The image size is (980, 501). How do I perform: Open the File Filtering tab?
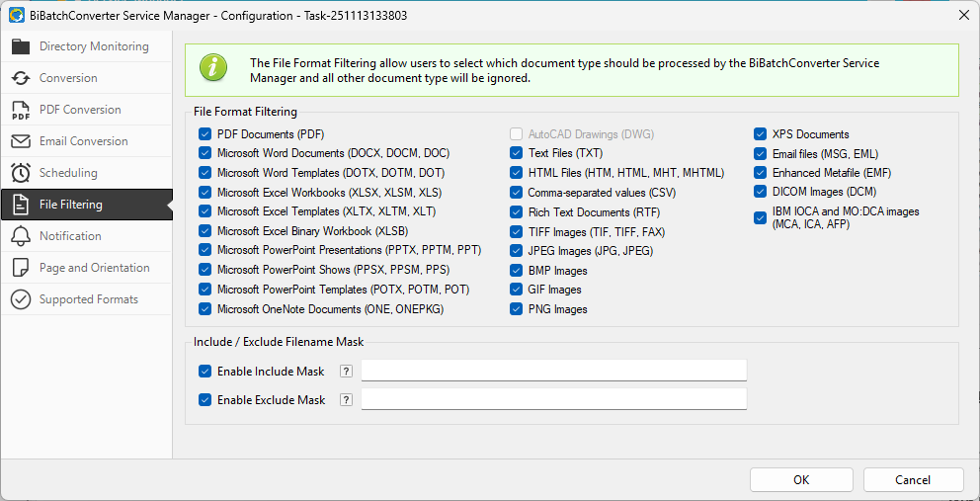[70, 205]
